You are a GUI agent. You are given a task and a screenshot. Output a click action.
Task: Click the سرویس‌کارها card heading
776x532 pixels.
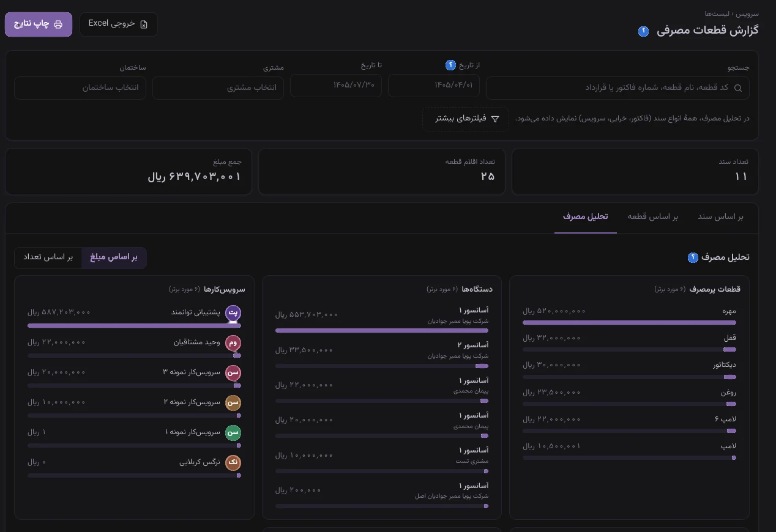click(x=225, y=289)
